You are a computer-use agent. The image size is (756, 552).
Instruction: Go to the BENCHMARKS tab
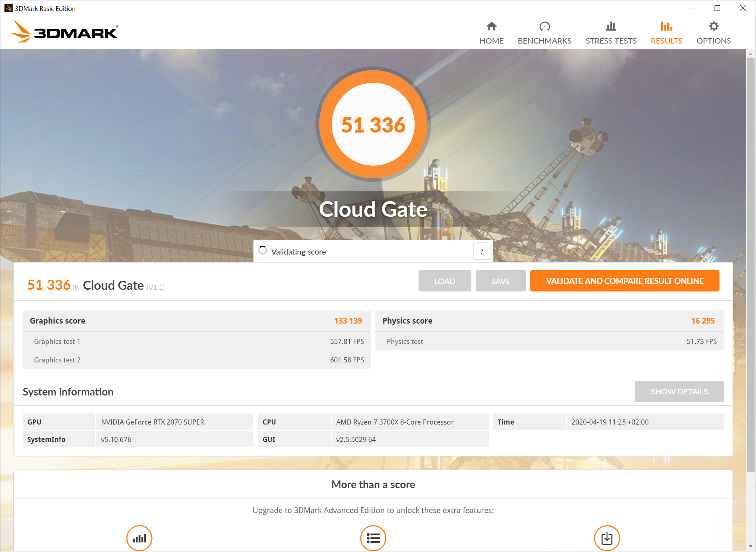(544, 41)
